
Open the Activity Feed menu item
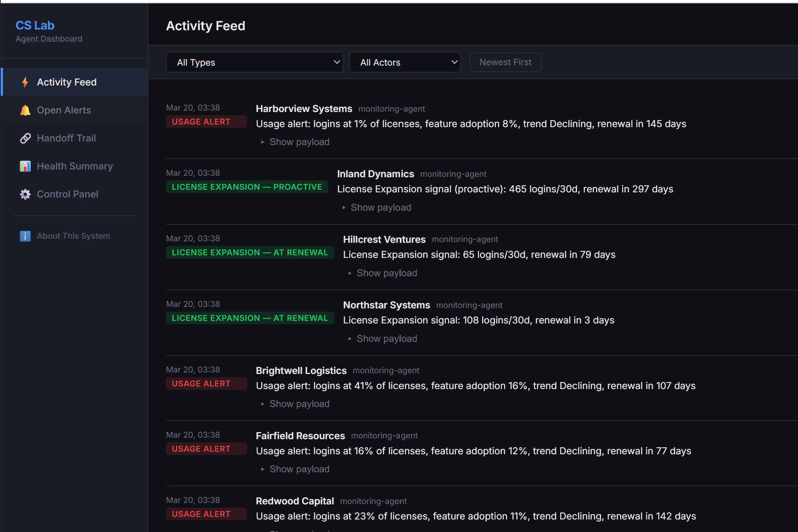75,82
